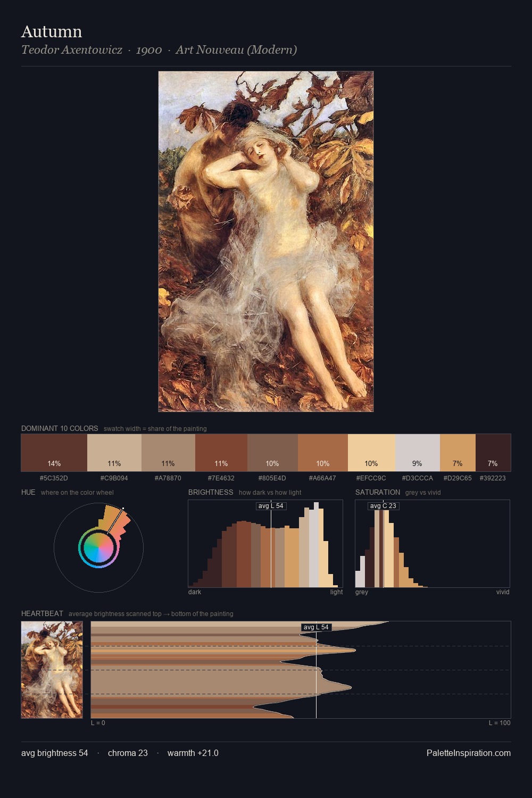Screen dimensions: 532x798
Task: Click the 'dark' brightness axis label
Action: [195, 592]
